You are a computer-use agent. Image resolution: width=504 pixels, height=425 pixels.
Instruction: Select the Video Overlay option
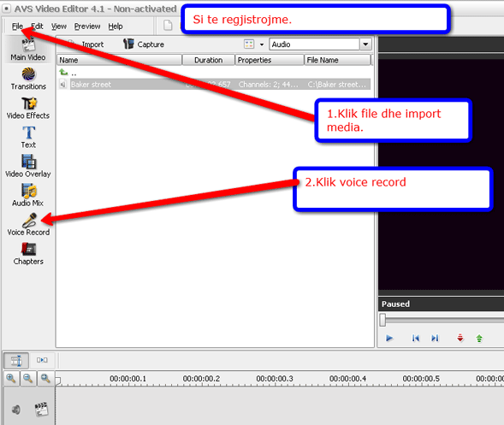point(28,166)
